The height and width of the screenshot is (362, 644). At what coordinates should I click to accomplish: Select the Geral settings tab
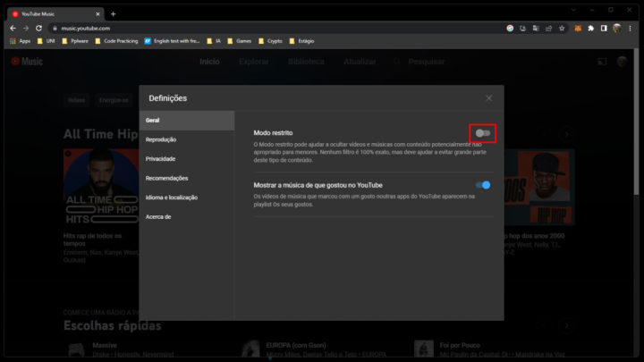coord(187,121)
